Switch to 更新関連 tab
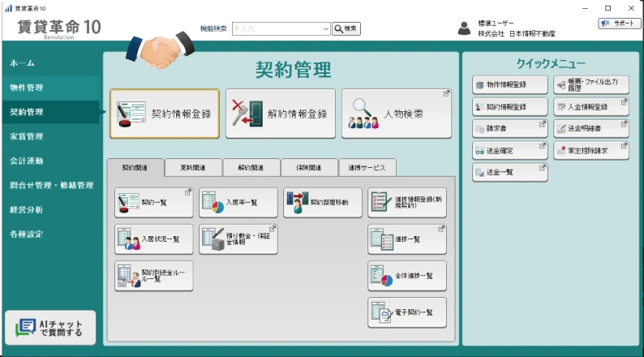The height and width of the screenshot is (357, 644). pyautogui.click(x=193, y=168)
